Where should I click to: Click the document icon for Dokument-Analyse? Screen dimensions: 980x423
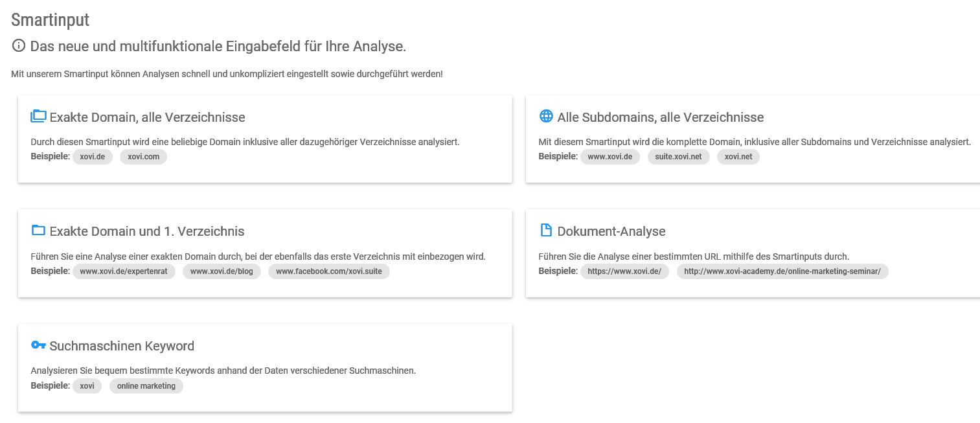[545, 230]
